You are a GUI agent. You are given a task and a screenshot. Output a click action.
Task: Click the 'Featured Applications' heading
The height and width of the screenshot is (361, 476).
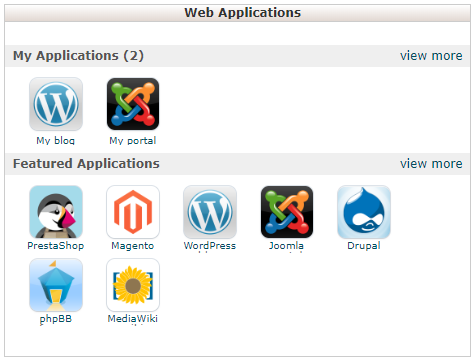coord(86,164)
